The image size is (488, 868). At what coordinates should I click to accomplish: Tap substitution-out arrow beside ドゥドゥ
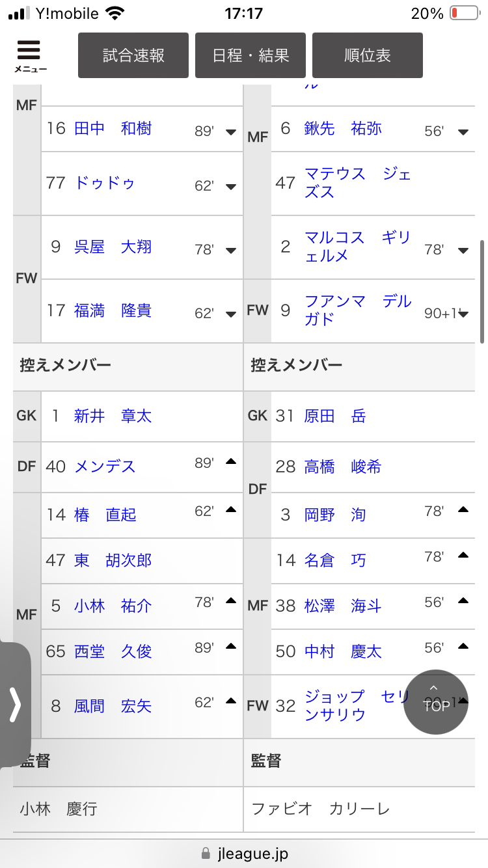pyautogui.click(x=230, y=187)
